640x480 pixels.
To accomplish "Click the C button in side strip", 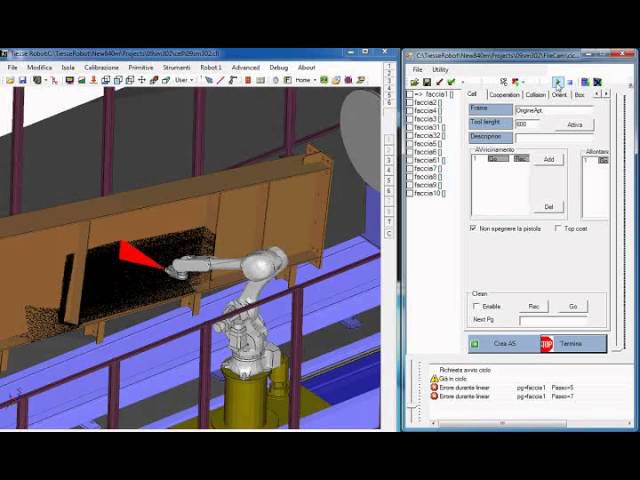I will pos(389,234).
